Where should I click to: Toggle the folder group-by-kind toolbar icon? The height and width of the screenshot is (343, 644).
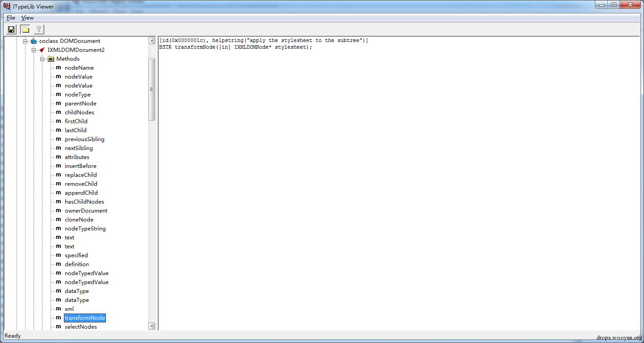(25, 29)
